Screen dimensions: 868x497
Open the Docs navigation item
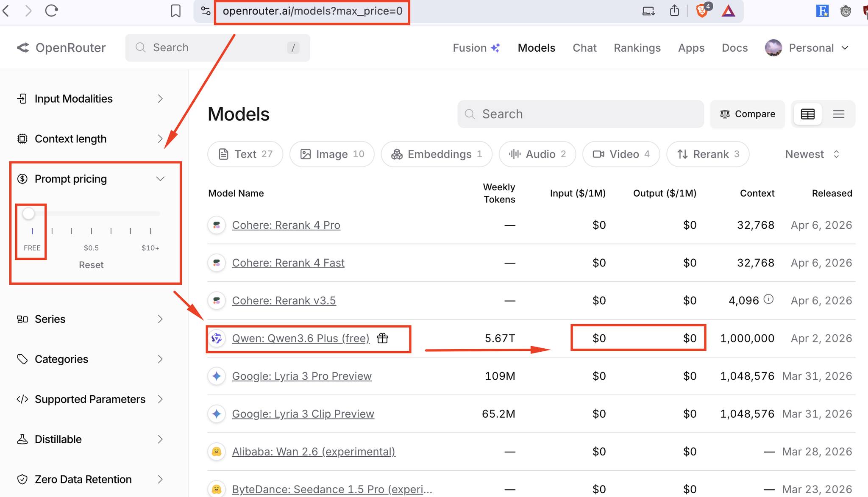734,48
